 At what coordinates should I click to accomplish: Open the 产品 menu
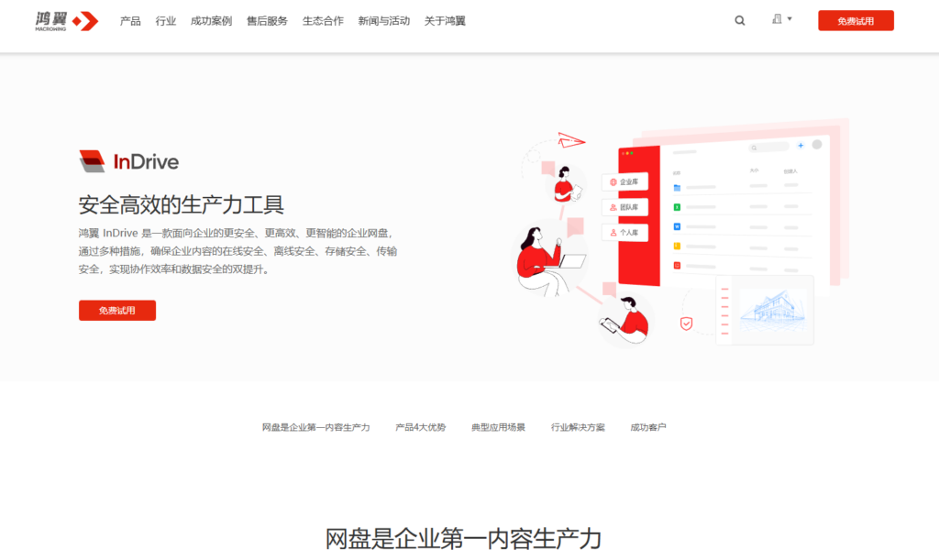tap(129, 20)
